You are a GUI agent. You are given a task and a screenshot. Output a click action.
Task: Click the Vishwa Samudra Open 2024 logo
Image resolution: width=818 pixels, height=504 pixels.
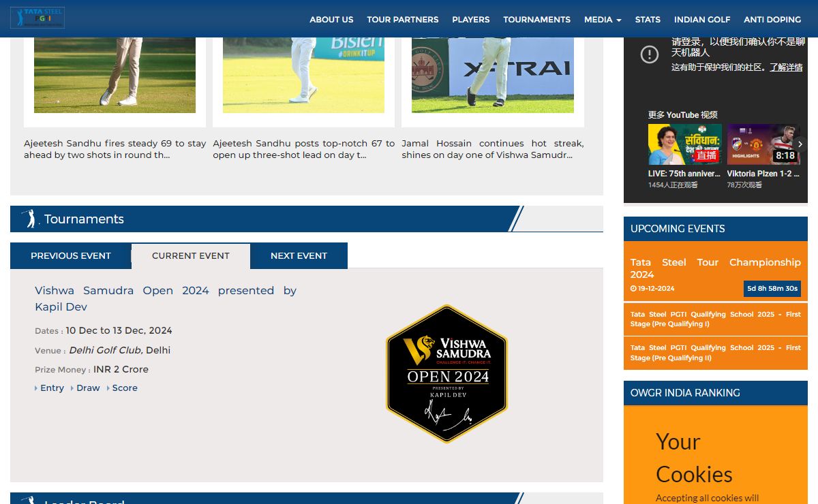pyautogui.click(x=446, y=373)
